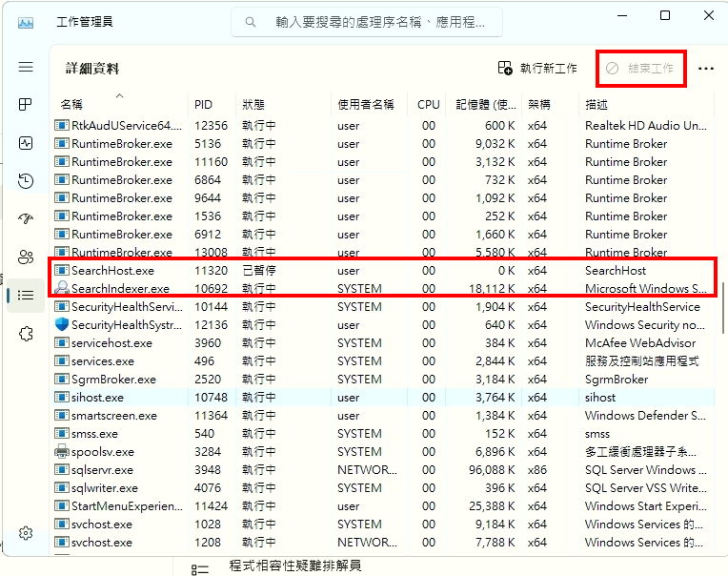
Task: Sort by the Memory column header
Action: pyautogui.click(x=484, y=105)
